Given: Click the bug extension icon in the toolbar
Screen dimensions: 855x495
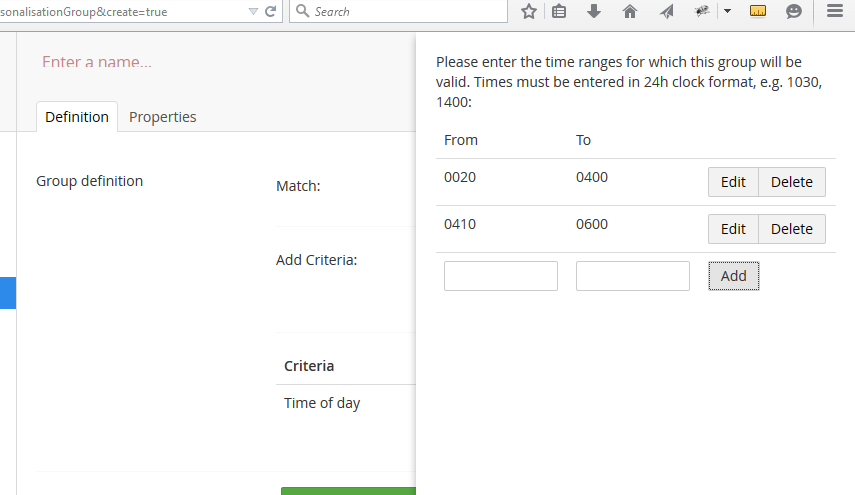Looking at the screenshot, I should click(702, 11).
